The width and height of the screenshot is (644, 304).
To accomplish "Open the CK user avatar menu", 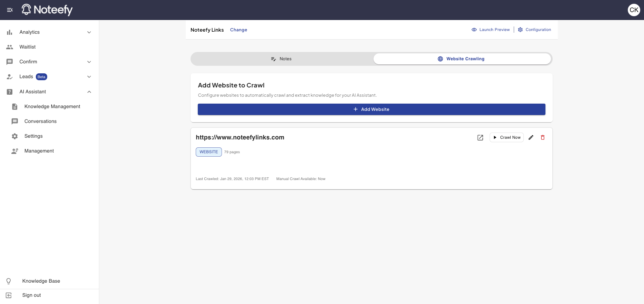I will [x=634, y=10].
